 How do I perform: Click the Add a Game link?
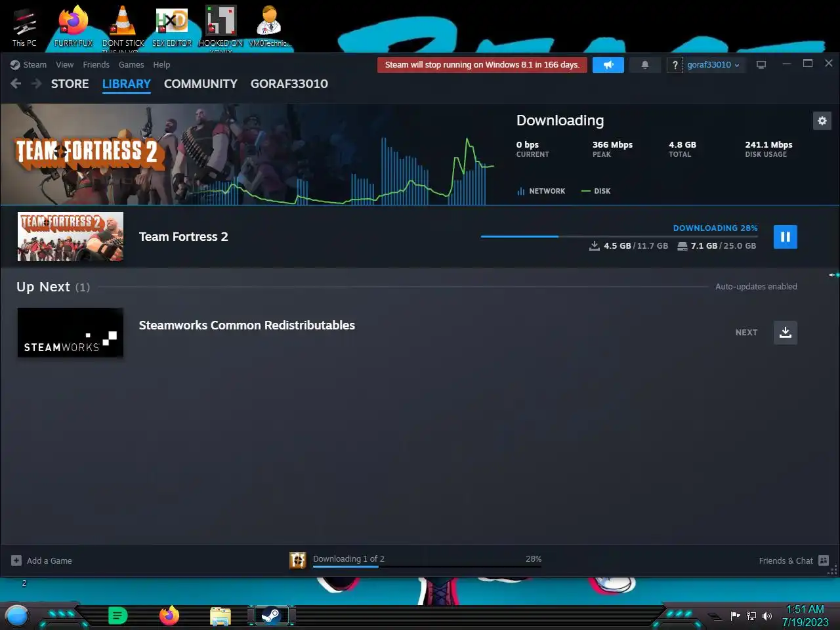[49, 560]
